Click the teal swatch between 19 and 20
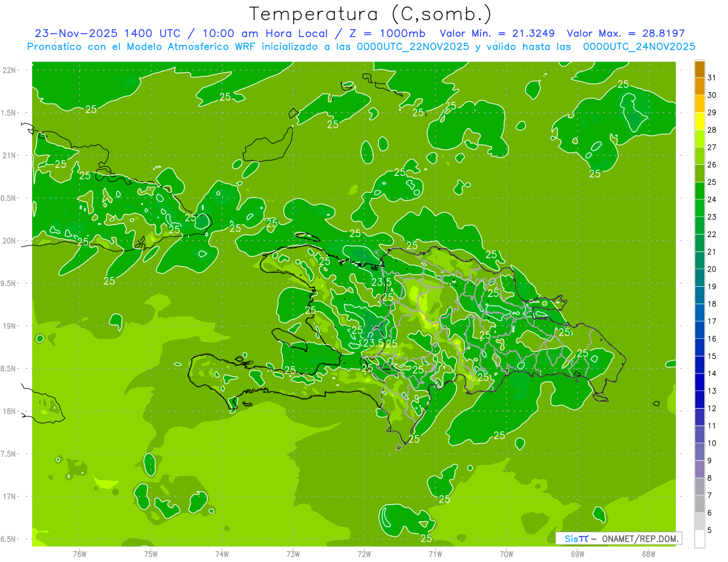This screenshot has width=728, height=562. click(699, 278)
